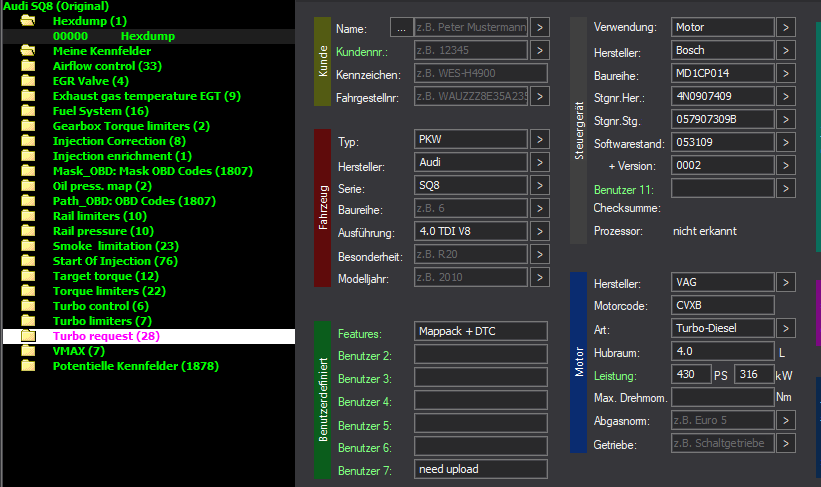The image size is (821, 487).
Task: Open Steuergerät Baureihe MD1CP014 arrow list
Action: pos(785,73)
